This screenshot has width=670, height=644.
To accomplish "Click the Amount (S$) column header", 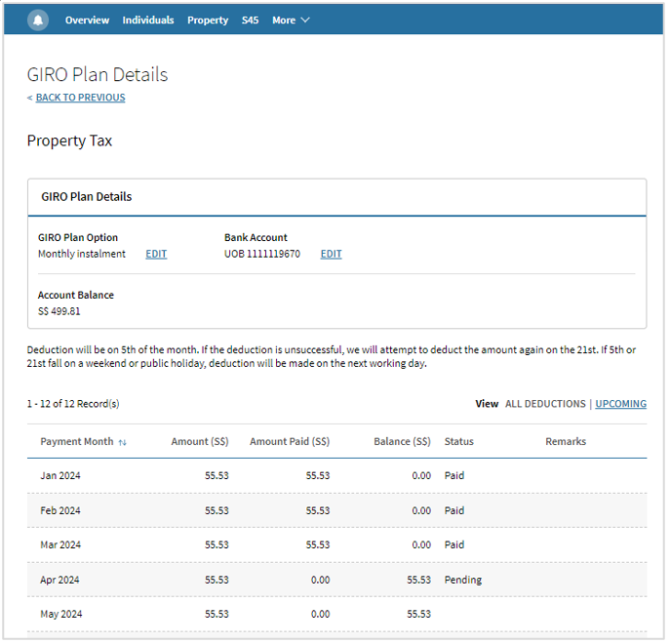I will point(200,442).
